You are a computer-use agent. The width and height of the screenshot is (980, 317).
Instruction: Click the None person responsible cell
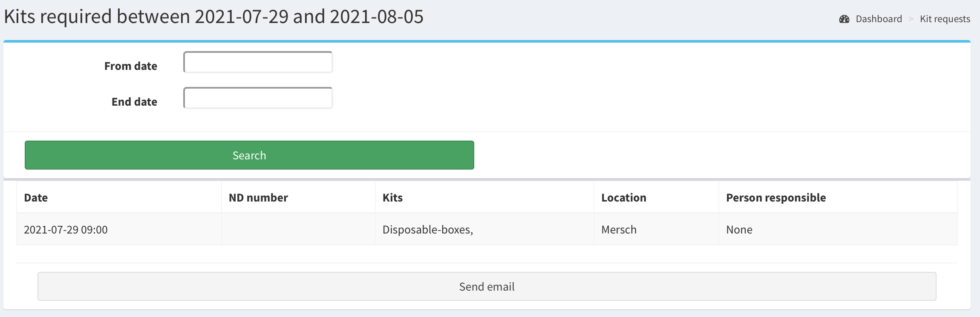pos(739,230)
